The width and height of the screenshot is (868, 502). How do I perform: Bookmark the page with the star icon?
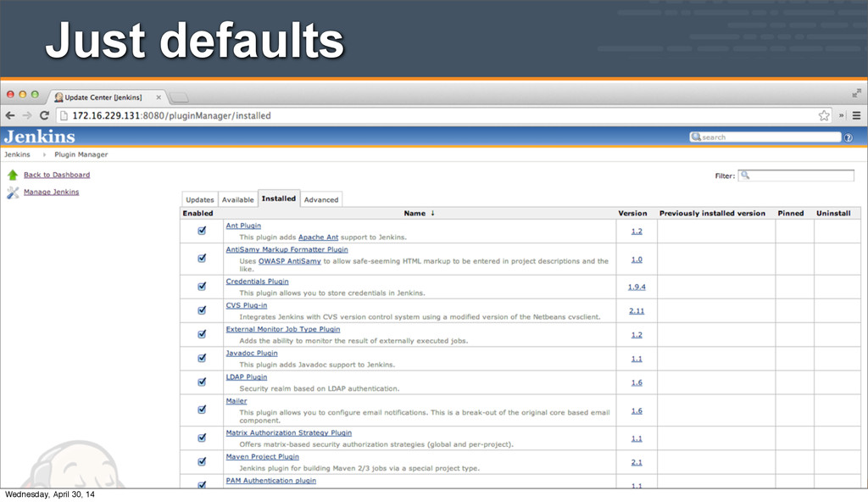coord(824,115)
